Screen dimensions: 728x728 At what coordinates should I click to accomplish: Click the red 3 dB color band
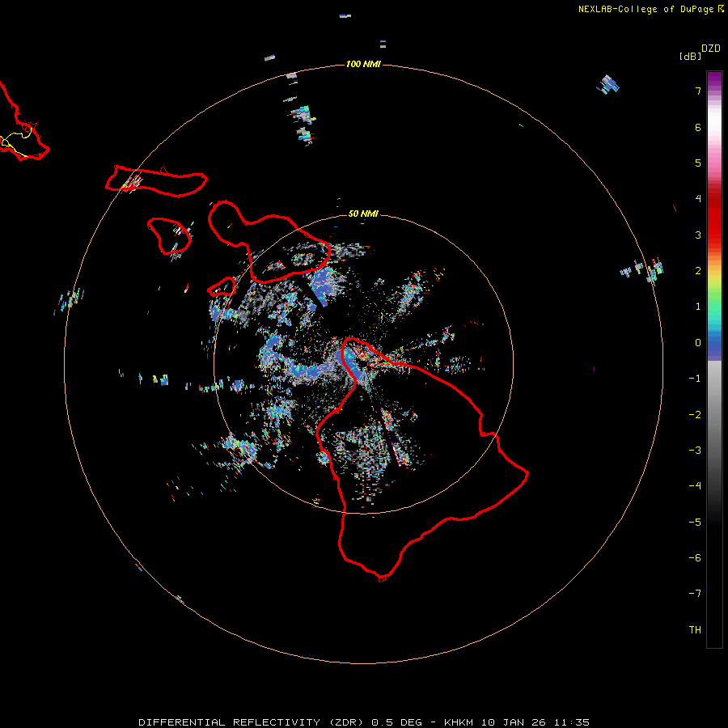[714, 235]
